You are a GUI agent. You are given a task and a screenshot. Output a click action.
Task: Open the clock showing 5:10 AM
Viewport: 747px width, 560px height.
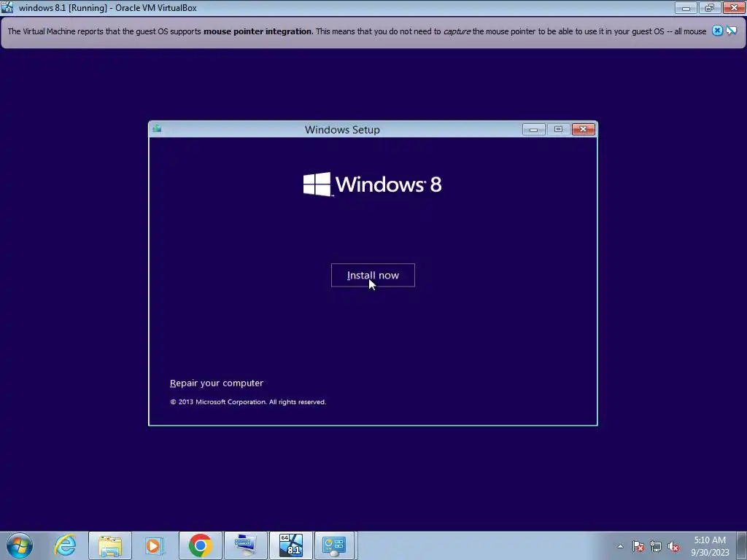pos(710,545)
